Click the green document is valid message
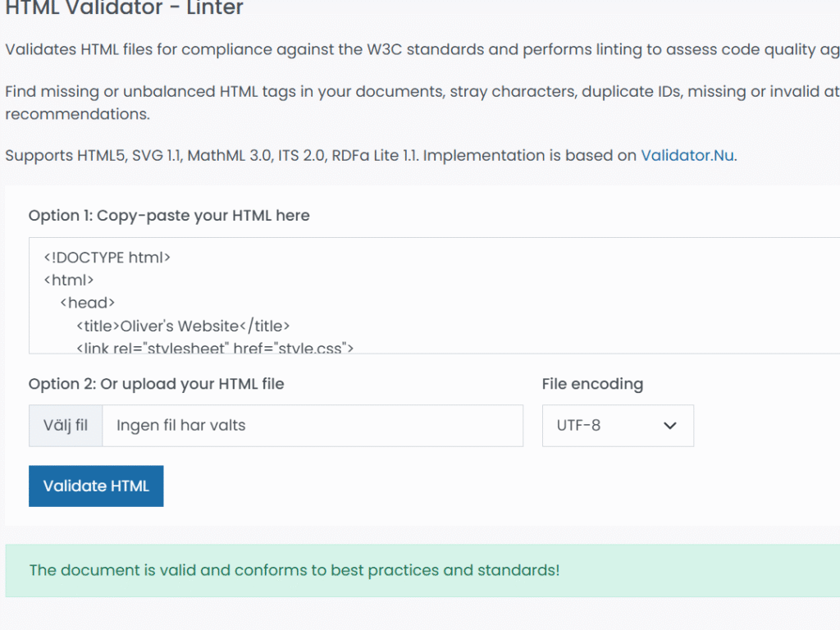This screenshot has height=630, width=840. (x=294, y=570)
